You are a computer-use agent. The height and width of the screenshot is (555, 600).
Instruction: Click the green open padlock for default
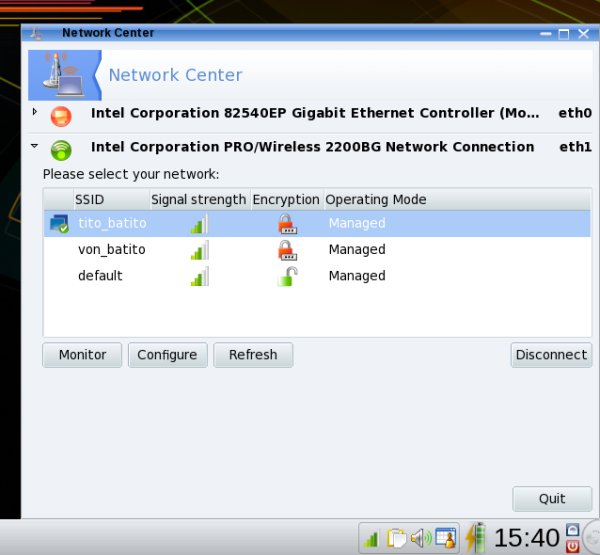[x=287, y=276]
